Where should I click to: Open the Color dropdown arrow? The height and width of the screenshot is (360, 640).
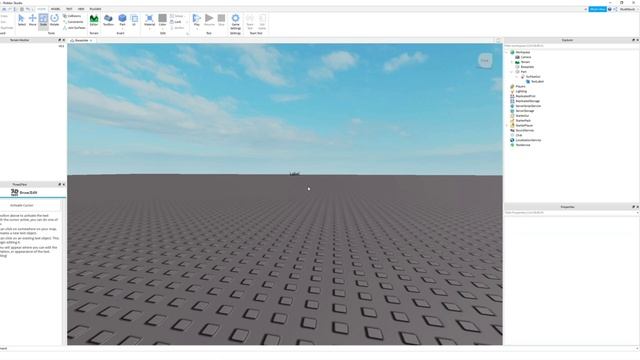pos(162,29)
